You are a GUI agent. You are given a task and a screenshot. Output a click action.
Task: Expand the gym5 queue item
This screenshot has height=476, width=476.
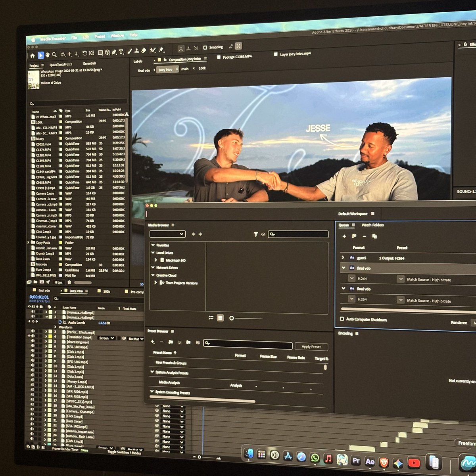[x=343, y=257]
